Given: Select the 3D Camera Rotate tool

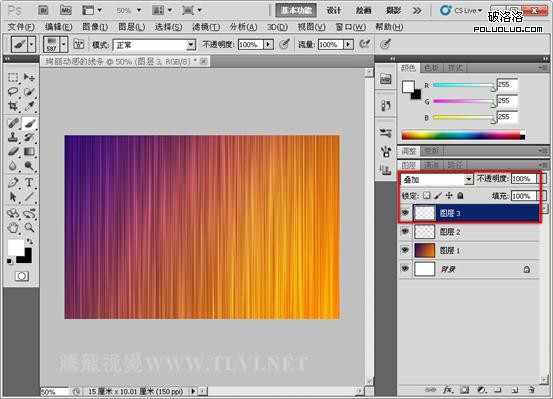Looking at the screenshot, I should [29, 213].
